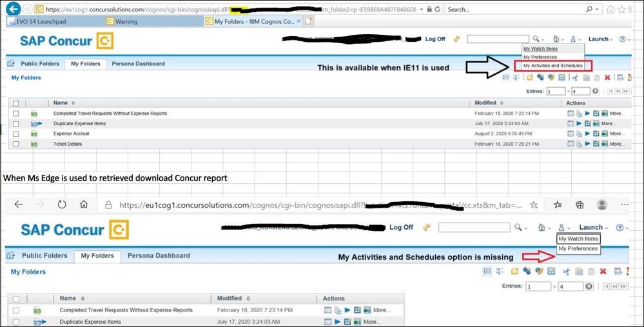Open My Area person dropdown in IE11
This screenshot has width=644, height=327.
(576, 39)
